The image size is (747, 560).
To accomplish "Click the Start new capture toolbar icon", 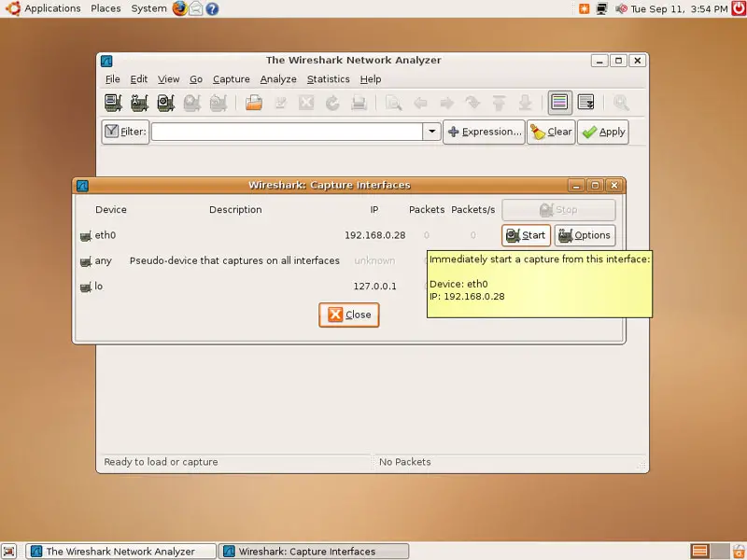I will coord(165,103).
